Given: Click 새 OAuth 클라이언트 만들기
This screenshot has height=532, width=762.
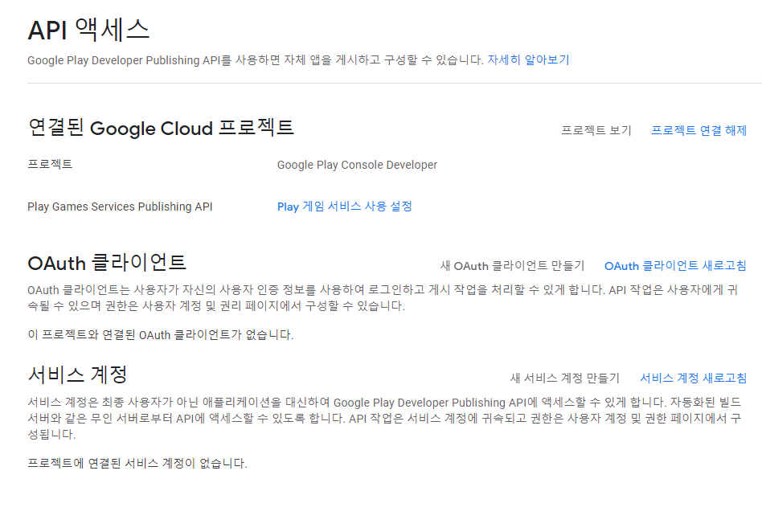Looking at the screenshot, I should tap(512, 266).
